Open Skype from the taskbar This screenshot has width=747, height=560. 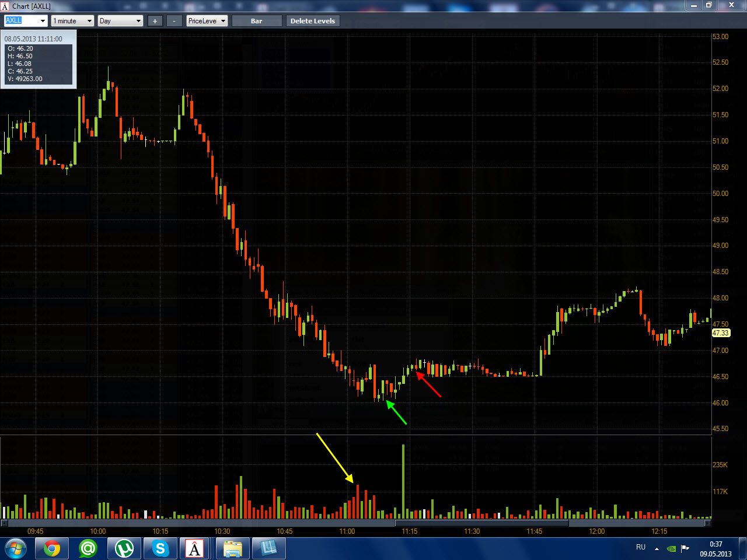point(160,548)
